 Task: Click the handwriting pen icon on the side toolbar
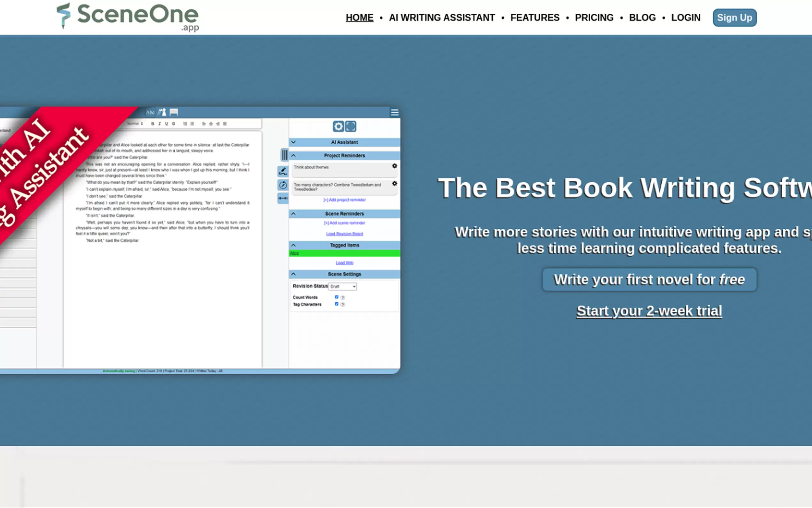283,171
